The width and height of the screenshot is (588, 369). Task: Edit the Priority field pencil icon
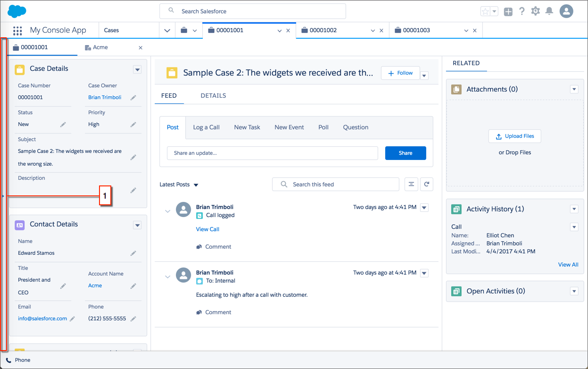(x=133, y=125)
